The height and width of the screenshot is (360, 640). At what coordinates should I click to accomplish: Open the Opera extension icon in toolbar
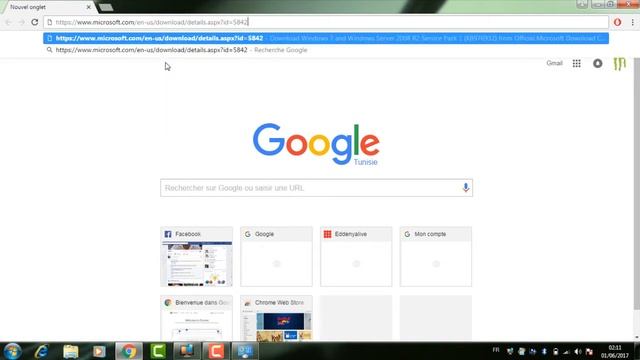(617, 22)
